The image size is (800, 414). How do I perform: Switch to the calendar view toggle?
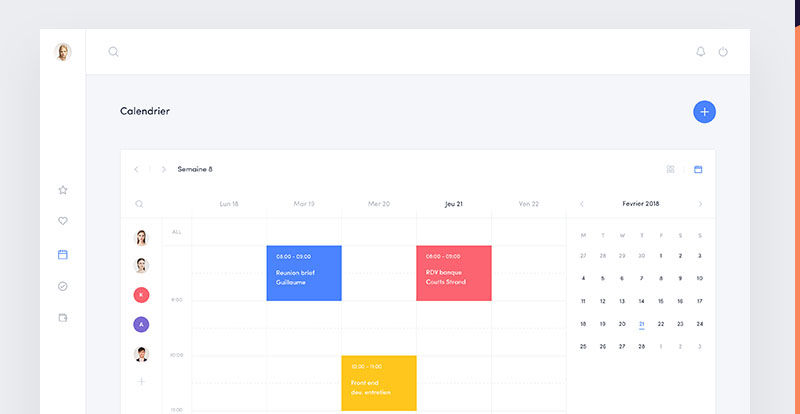[698, 169]
